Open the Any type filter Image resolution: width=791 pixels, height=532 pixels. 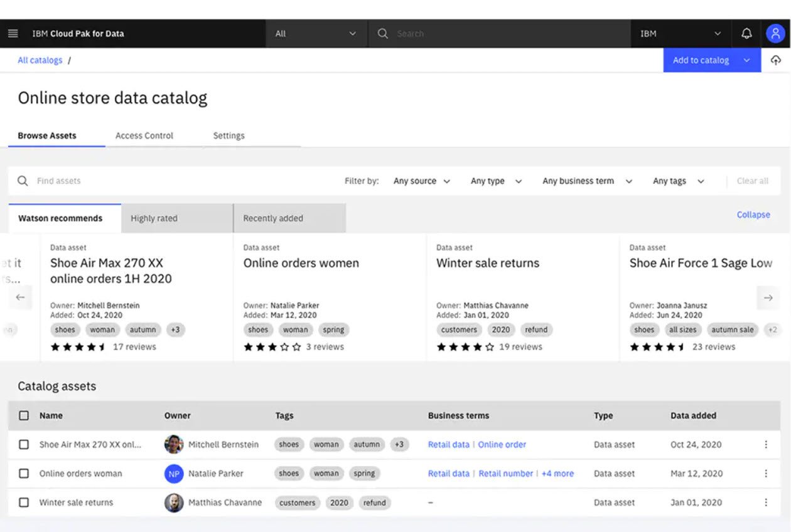[x=497, y=181]
